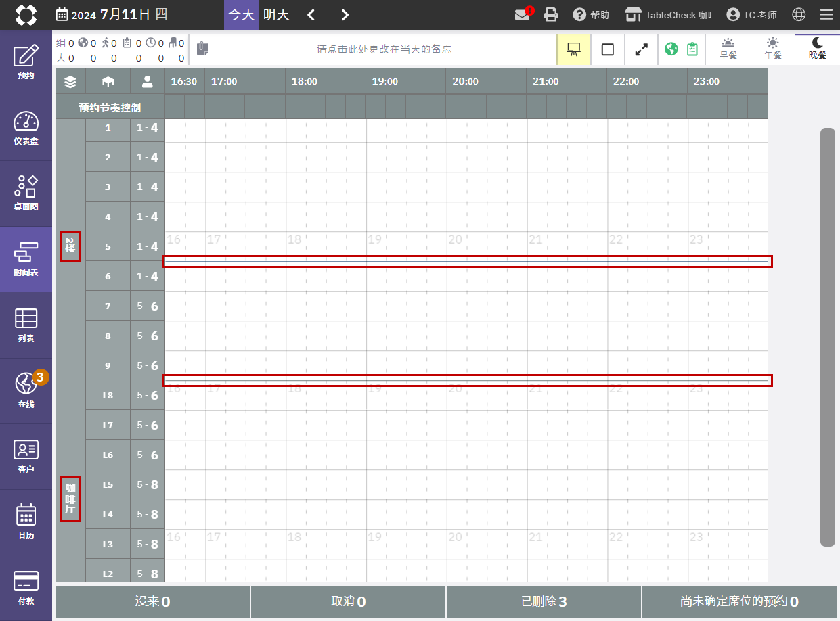Screen dimensions: 840x621
Task: Click the walk-in person statistic icon
Action: tap(105, 43)
